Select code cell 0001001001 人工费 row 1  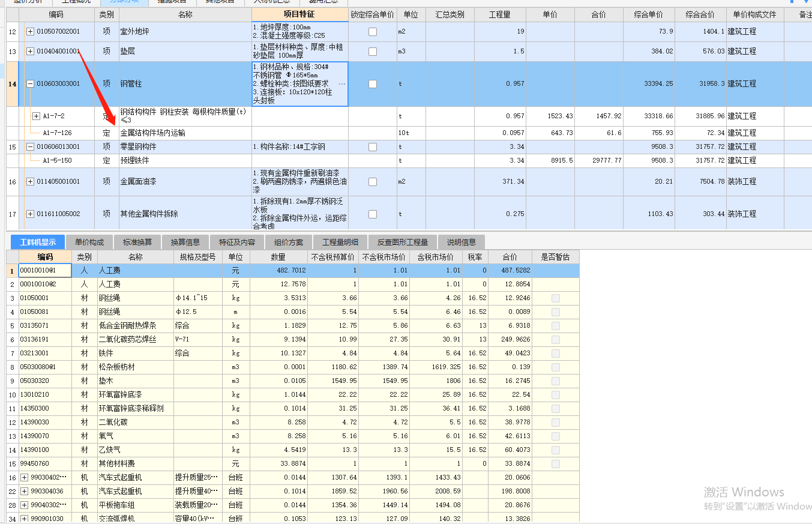45,271
